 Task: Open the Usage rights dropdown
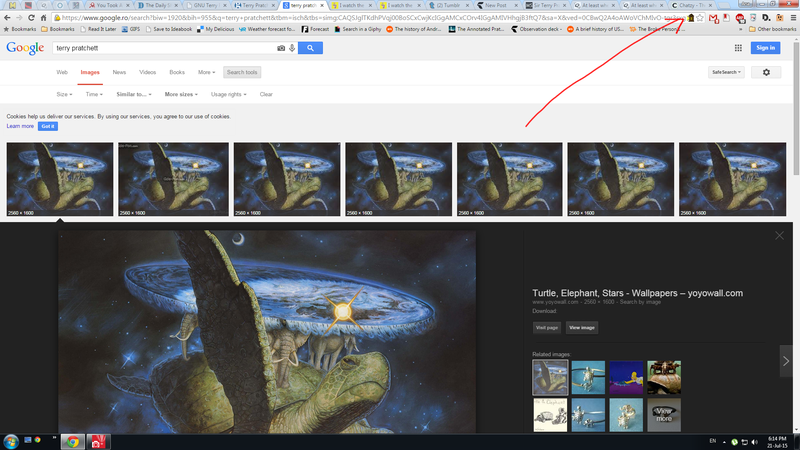pyautogui.click(x=229, y=94)
